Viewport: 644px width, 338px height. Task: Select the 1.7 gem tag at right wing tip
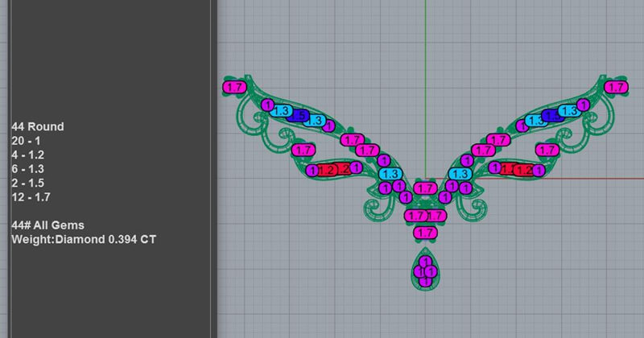coord(616,87)
